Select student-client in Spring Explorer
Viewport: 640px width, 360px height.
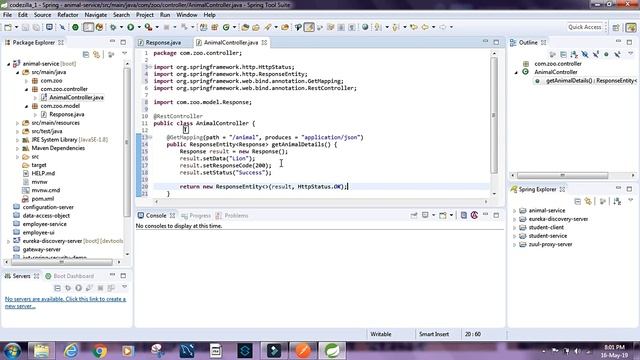click(x=546, y=227)
